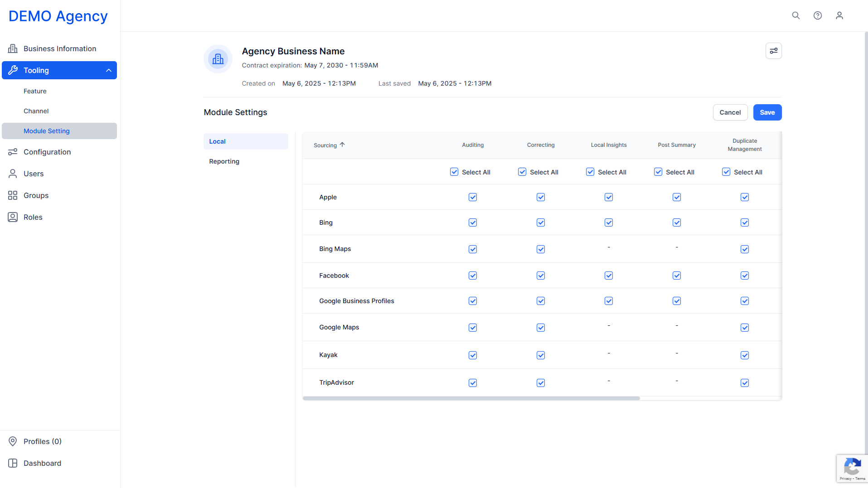Click the Google Business Profiles row label
The height and width of the screenshot is (488, 868).
(x=357, y=301)
